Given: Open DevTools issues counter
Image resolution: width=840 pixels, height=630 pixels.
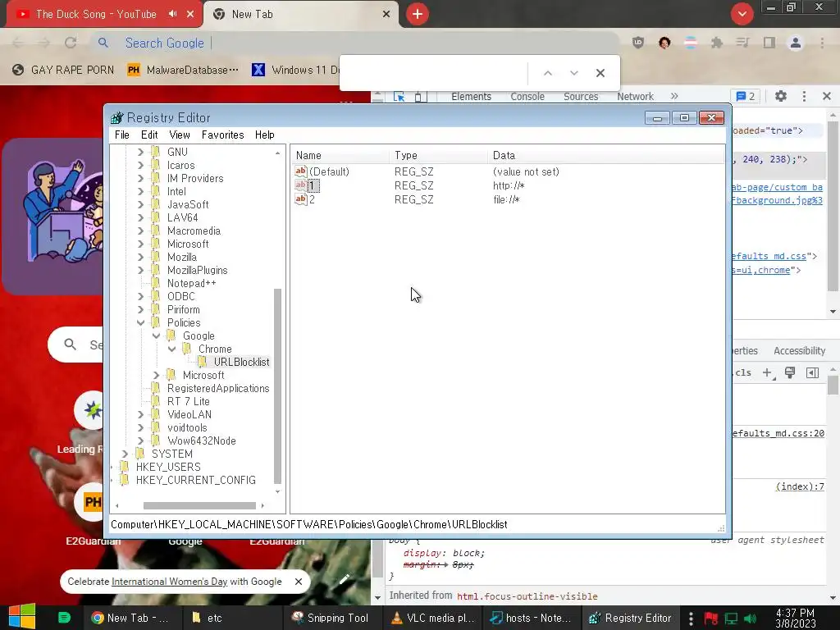Looking at the screenshot, I should 746,97.
